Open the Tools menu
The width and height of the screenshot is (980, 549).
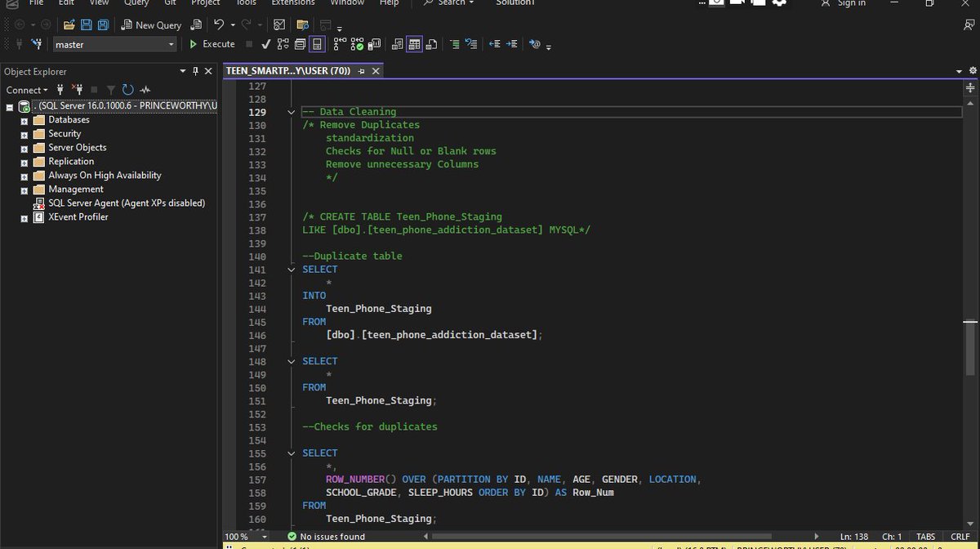coord(246,3)
